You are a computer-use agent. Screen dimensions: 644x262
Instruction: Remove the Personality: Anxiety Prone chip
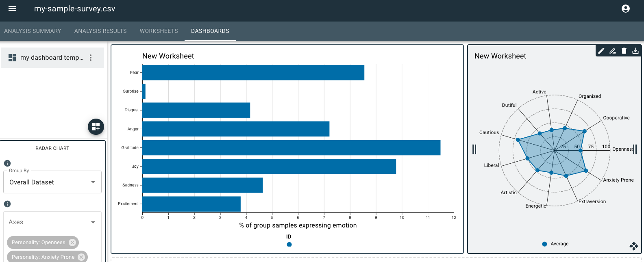(81, 257)
